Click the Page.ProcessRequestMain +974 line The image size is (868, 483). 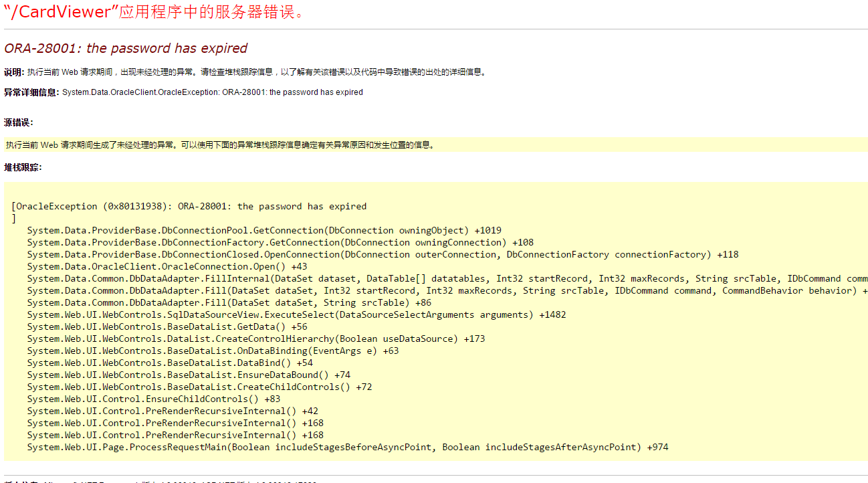click(x=348, y=447)
